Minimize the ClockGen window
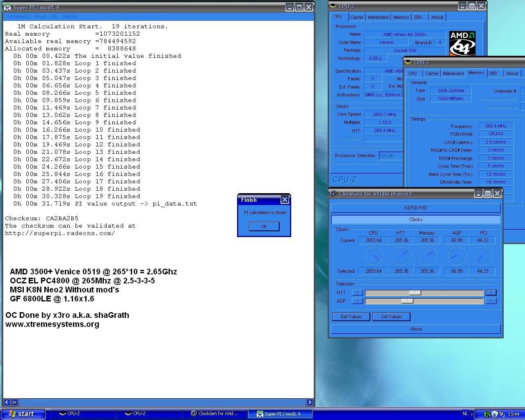Screen dimensions: 525x420 coord(479,193)
